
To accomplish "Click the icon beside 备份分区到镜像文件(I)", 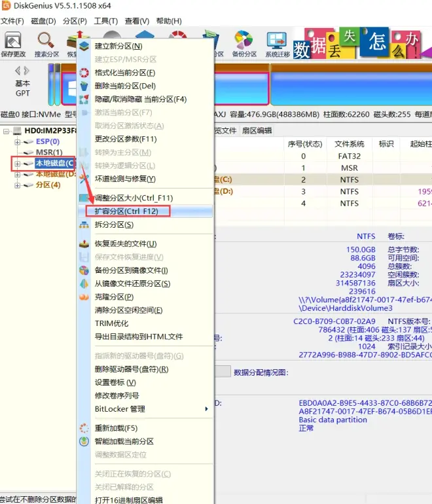I will [x=84, y=270].
